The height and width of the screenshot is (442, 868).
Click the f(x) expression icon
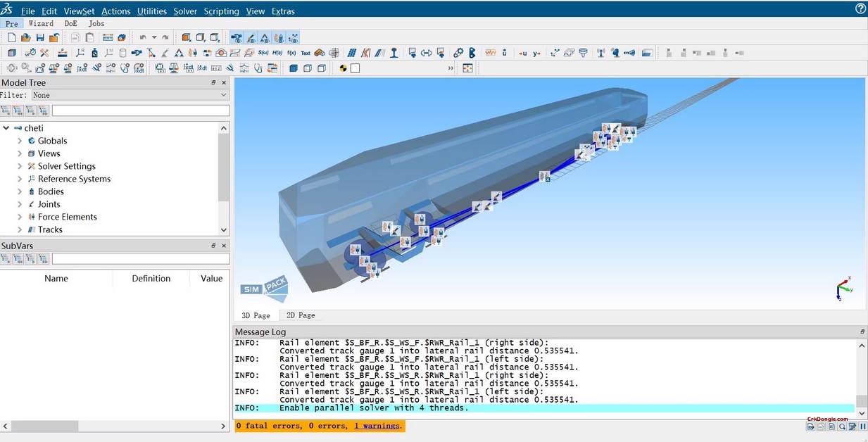(291, 53)
